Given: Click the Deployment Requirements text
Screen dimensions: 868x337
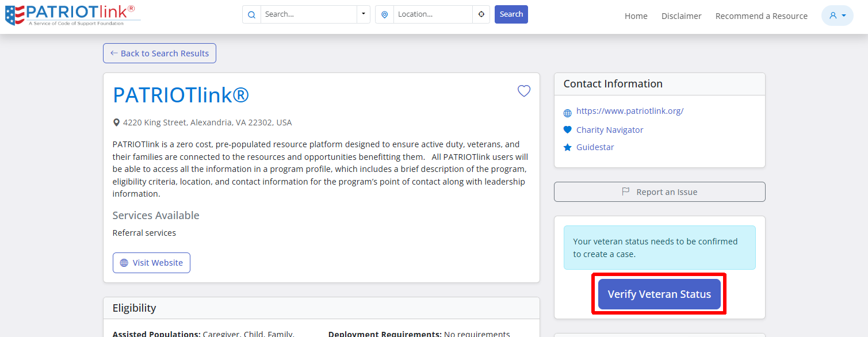Looking at the screenshot, I should pyautogui.click(x=419, y=334).
